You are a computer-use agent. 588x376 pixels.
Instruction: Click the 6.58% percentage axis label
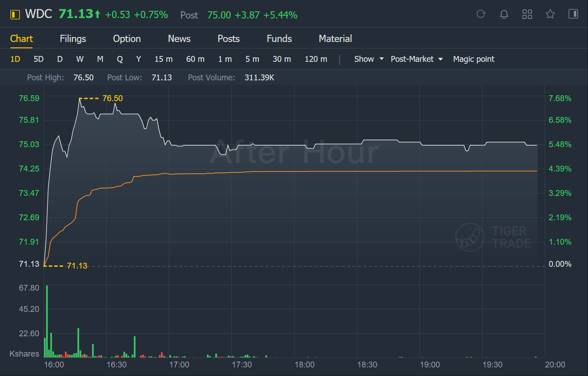(x=560, y=120)
